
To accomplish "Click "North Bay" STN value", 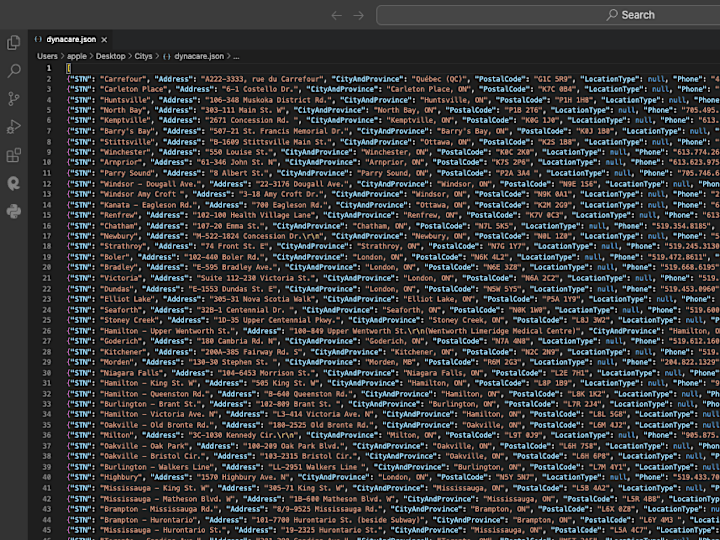I will point(123,110).
